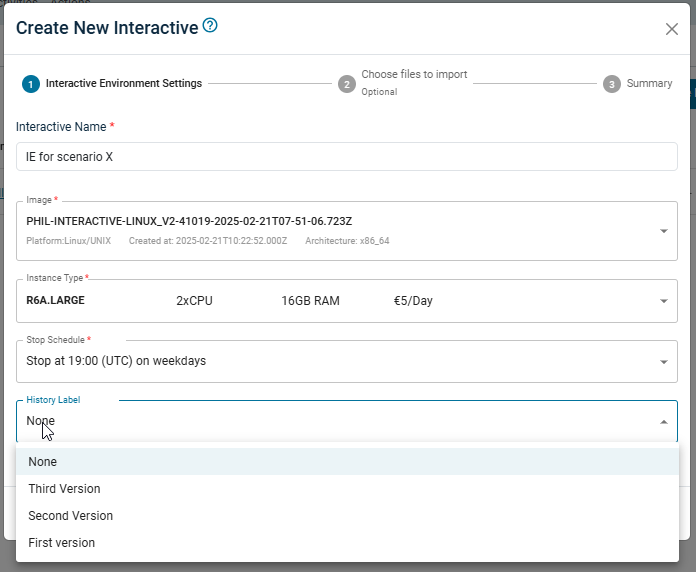
Task: Go to the Summary step label
Action: [649, 84]
